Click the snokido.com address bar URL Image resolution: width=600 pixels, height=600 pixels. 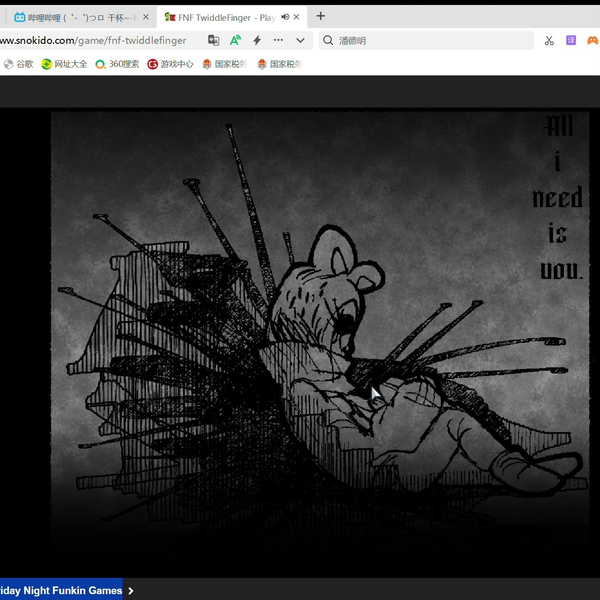click(93, 41)
